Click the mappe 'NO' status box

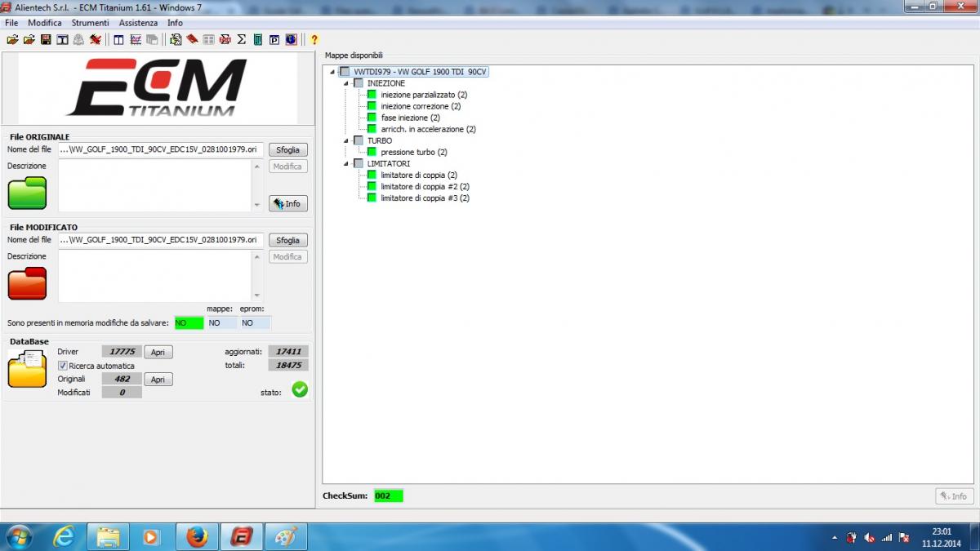tap(221, 322)
